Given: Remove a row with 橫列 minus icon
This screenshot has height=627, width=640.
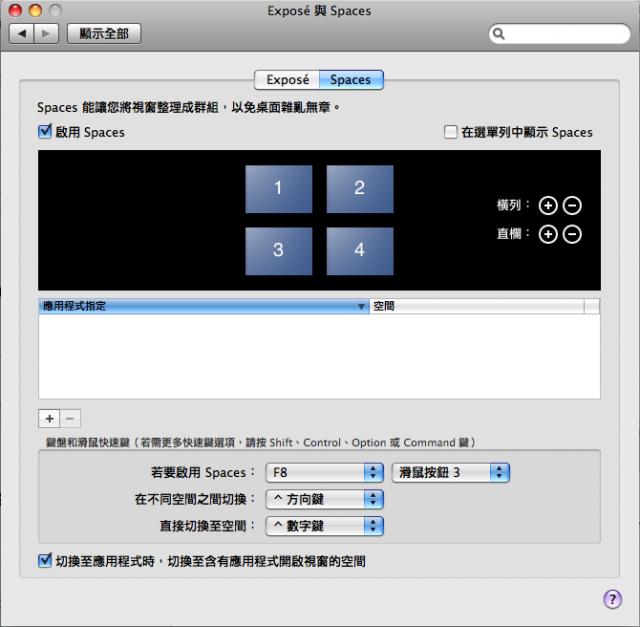Looking at the screenshot, I should click(572, 205).
